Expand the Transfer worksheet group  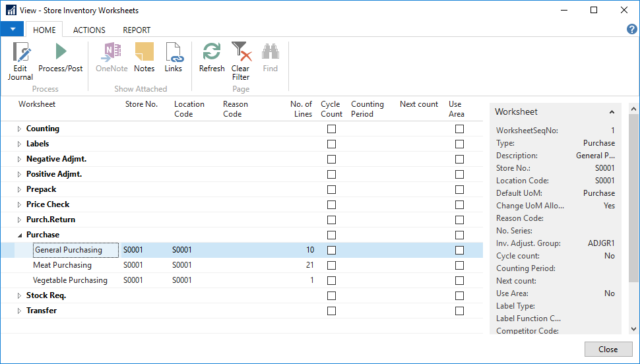19,311
